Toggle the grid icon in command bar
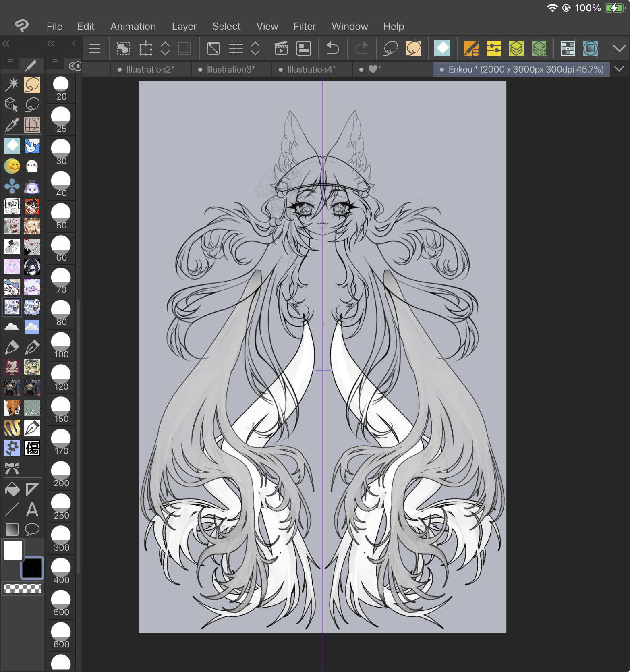The height and width of the screenshot is (672, 630). (x=236, y=49)
